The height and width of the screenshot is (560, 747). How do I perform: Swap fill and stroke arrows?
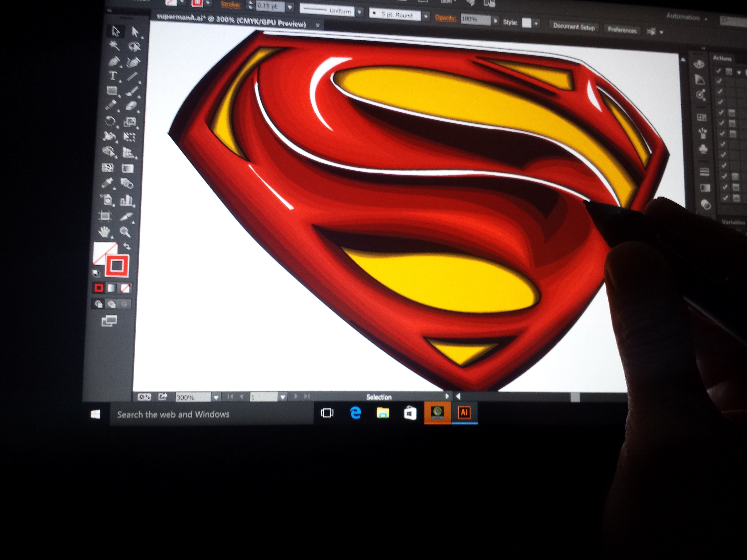(x=127, y=246)
